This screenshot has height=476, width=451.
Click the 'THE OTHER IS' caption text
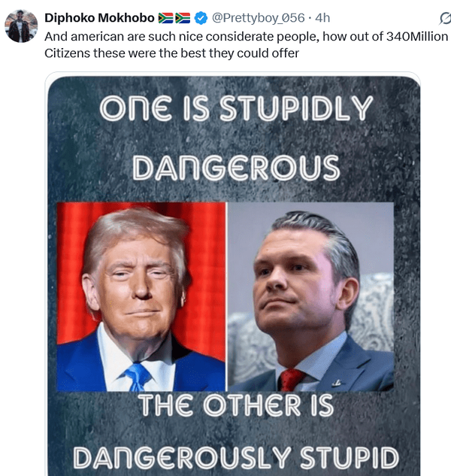[237, 405]
